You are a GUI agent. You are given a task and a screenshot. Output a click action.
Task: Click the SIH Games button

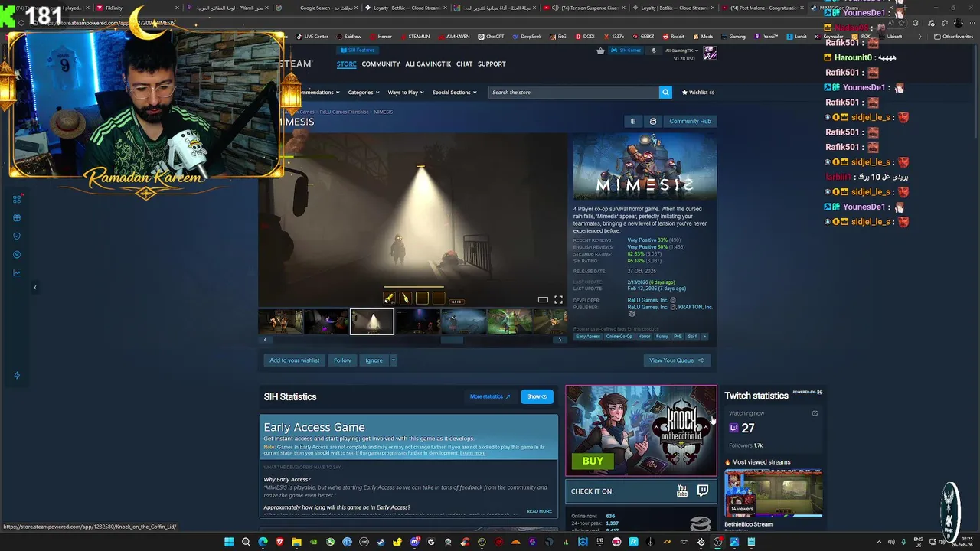click(x=627, y=51)
